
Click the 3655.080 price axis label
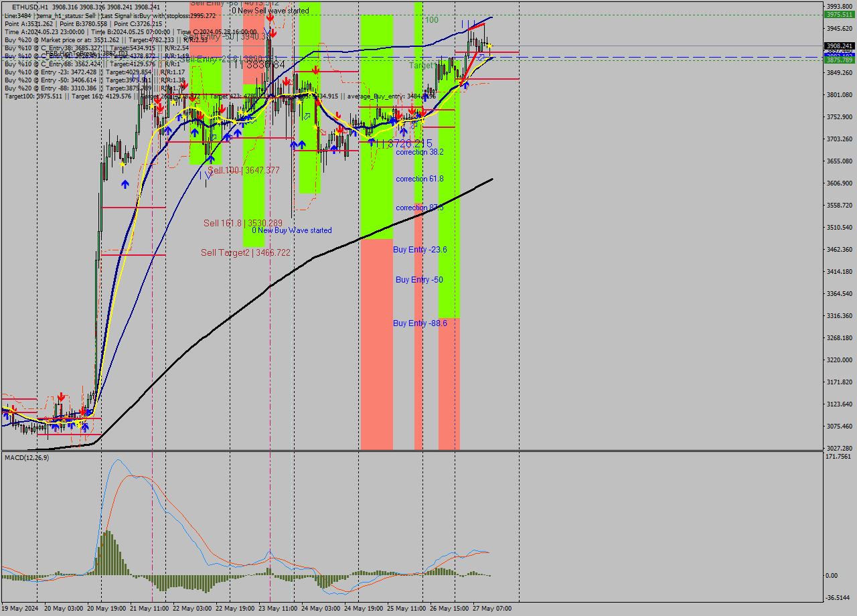839,161
